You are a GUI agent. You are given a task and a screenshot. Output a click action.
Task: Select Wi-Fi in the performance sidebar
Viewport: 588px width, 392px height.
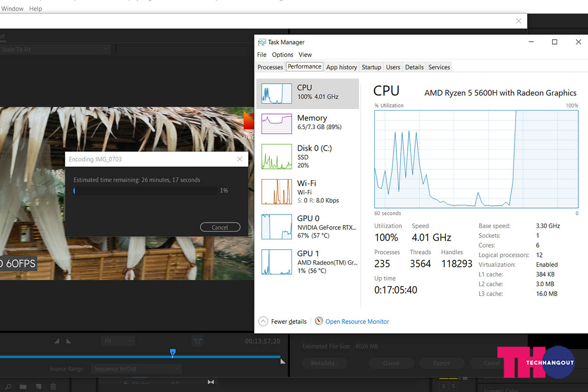[x=308, y=191]
